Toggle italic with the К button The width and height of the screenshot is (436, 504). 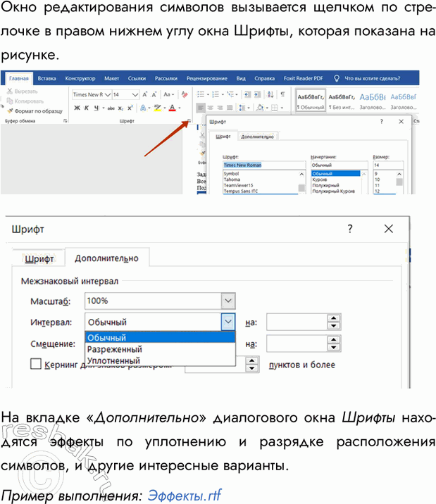click(87, 108)
